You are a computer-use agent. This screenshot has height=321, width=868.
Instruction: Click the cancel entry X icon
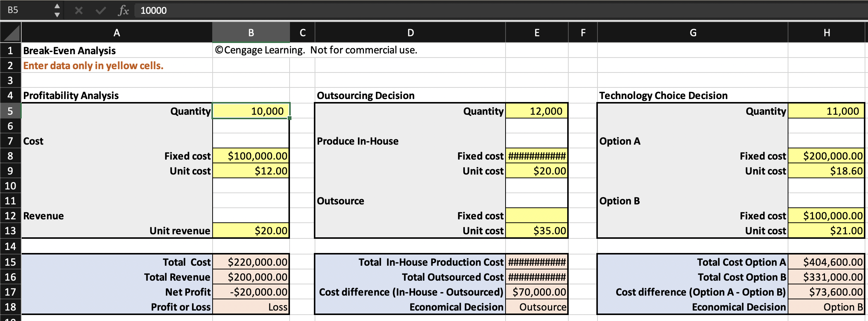tap(78, 10)
